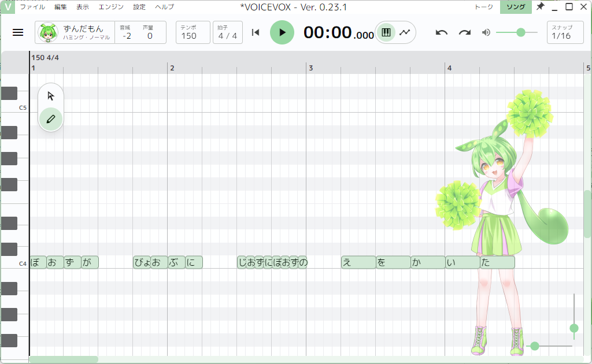Click the VOICEVOX logo icon
Screen dimensions: 592x364
coord(8,7)
